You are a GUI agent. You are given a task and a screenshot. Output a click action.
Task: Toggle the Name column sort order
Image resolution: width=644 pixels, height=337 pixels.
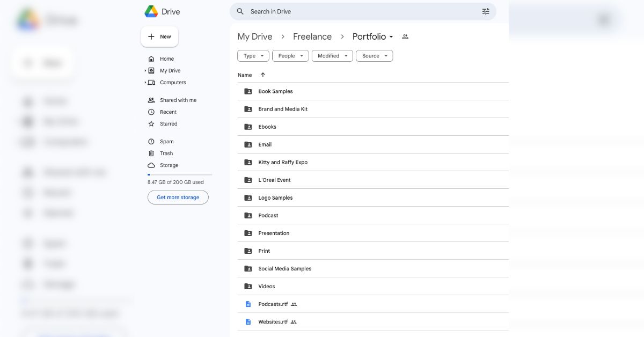point(251,75)
